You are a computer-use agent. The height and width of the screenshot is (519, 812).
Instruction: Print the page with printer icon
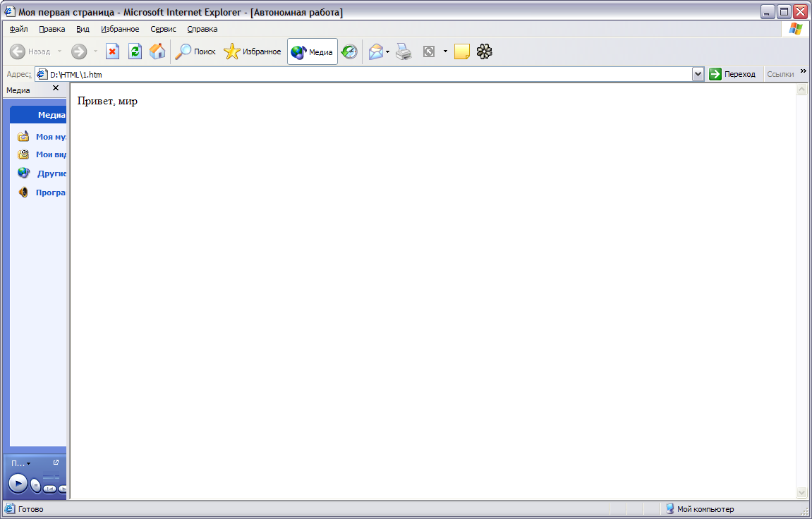coord(404,51)
